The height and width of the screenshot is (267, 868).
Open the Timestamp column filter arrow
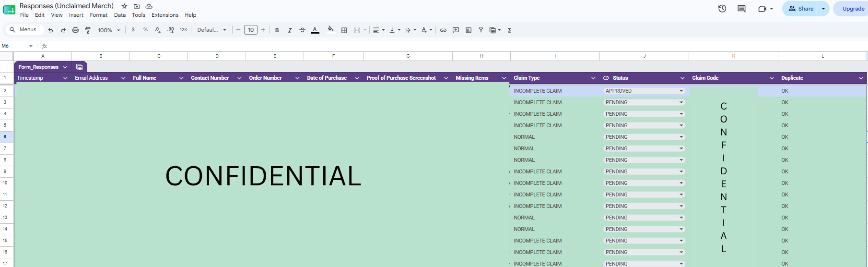(65, 78)
